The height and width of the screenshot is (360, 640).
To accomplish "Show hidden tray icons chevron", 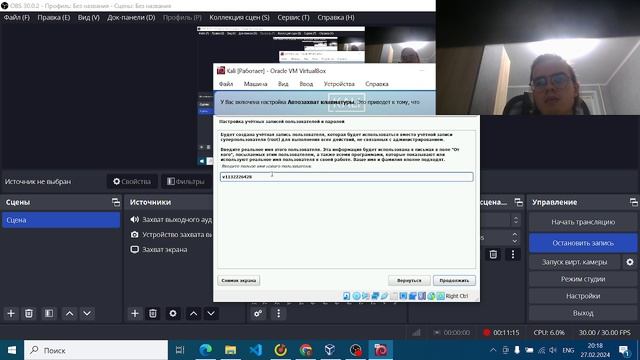I will pos(493,350).
